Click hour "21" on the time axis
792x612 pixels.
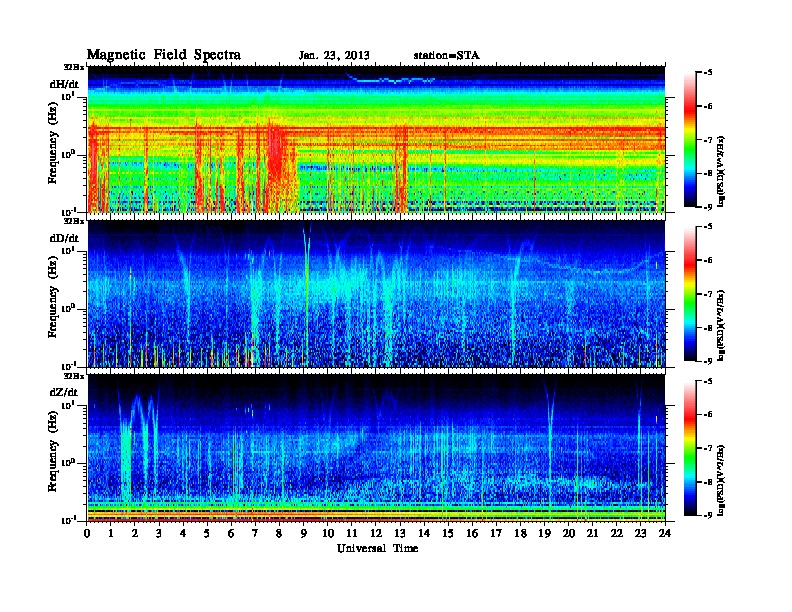click(x=592, y=533)
